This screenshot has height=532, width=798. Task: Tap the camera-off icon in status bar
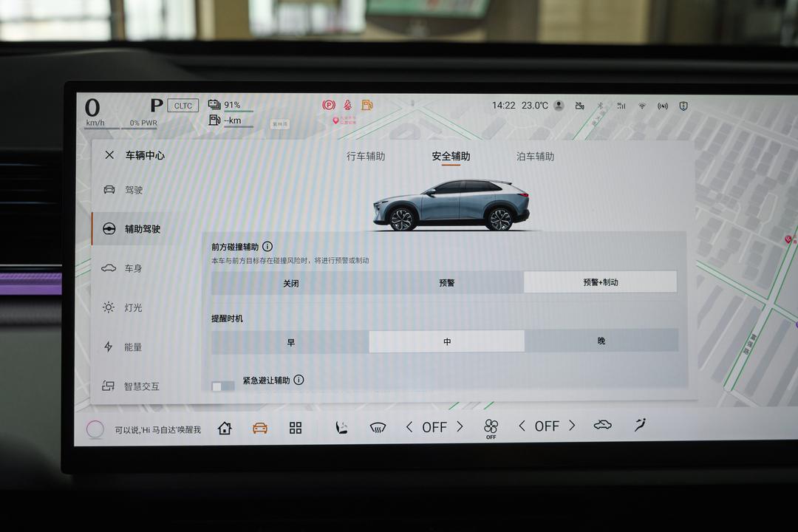click(x=580, y=106)
